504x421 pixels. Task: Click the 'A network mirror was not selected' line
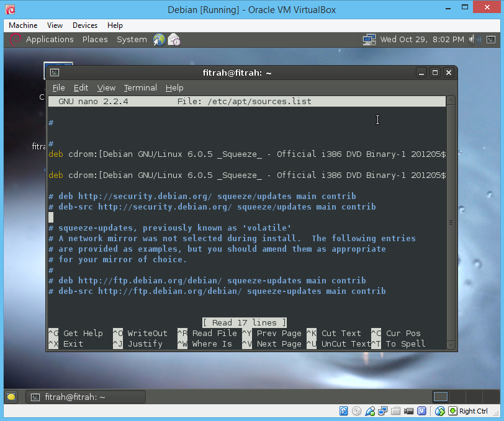(232, 238)
